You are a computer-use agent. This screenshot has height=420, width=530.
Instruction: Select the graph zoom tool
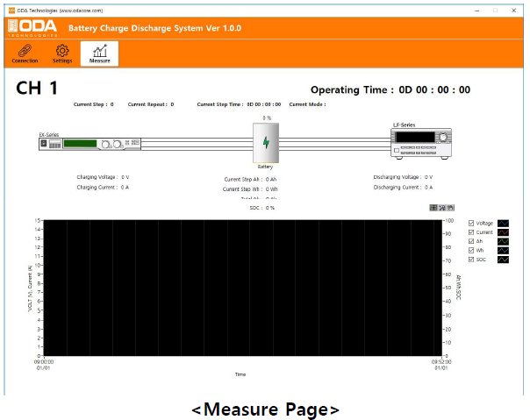coord(442,208)
